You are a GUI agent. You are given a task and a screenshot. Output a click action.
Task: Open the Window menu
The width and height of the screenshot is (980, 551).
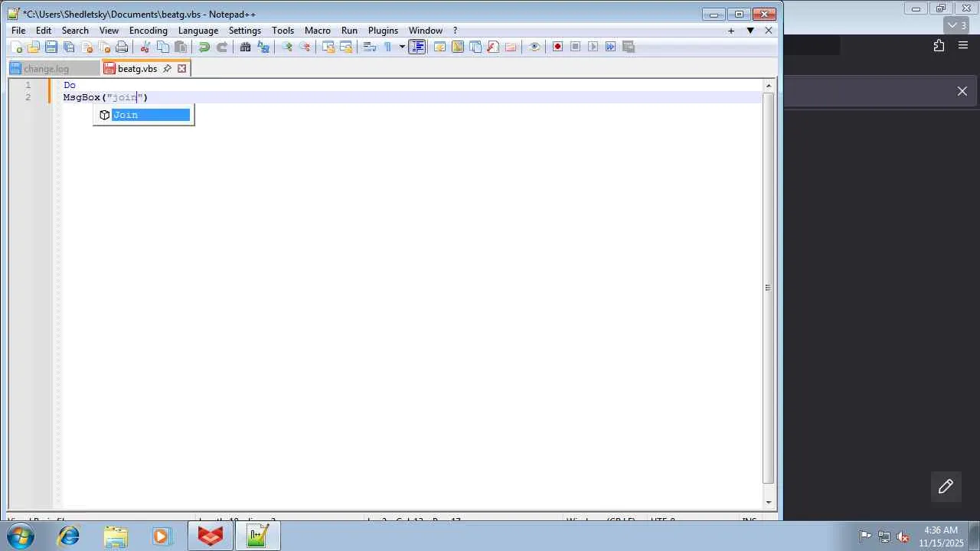coord(426,31)
